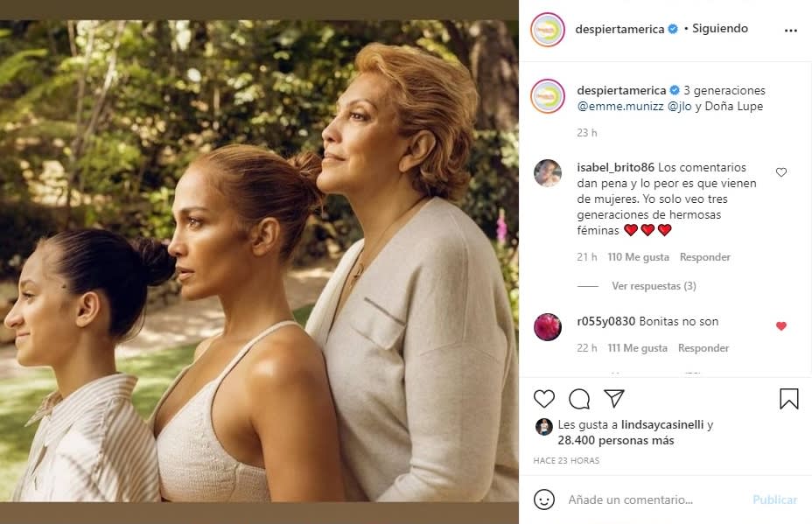This screenshot has height=524, width=812.
Task: Open the three-dot more options menu
Action: pyautogui.click(x=791, y=30)
